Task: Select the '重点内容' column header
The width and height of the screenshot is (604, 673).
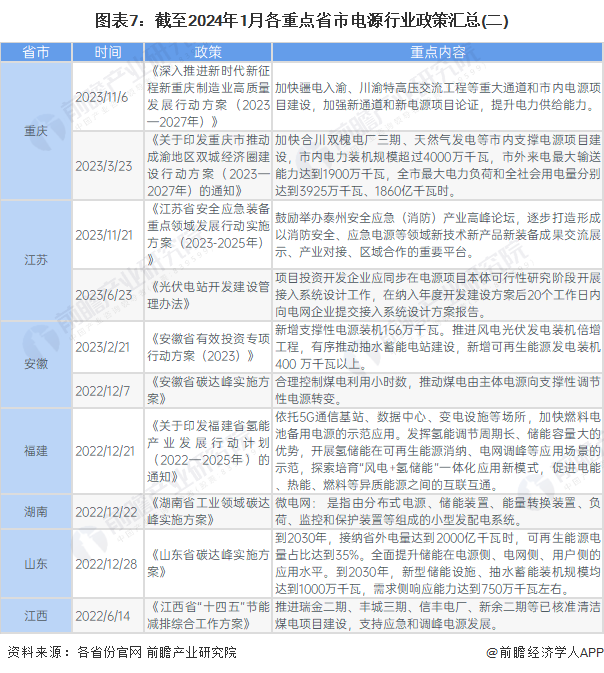Action: click(437, 52)
